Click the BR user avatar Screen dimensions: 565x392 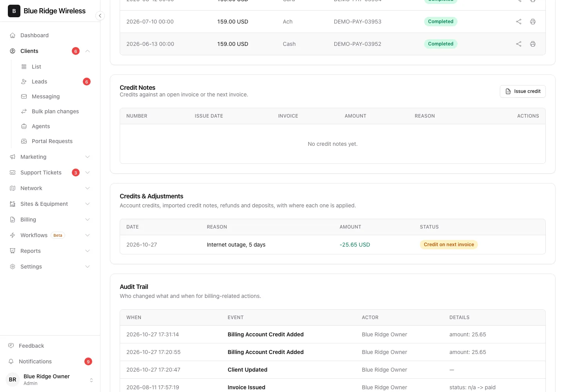(13, 379)
